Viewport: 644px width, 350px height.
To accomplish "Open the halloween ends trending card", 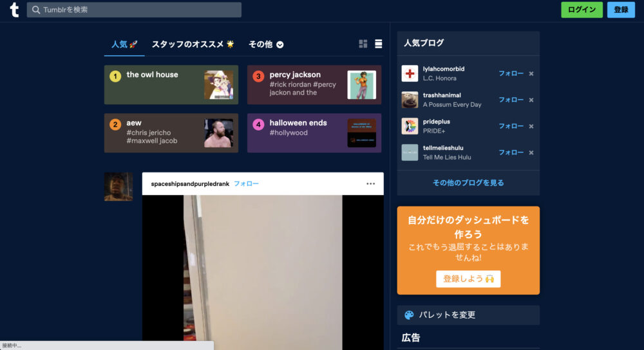I will pyautogui.click(x=314, y=133).
